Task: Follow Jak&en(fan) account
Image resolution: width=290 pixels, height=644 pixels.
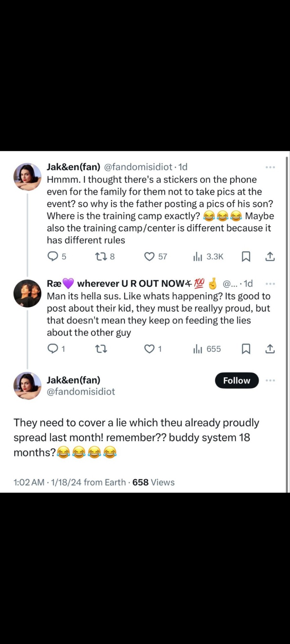Action: click(x=237, y=380)
